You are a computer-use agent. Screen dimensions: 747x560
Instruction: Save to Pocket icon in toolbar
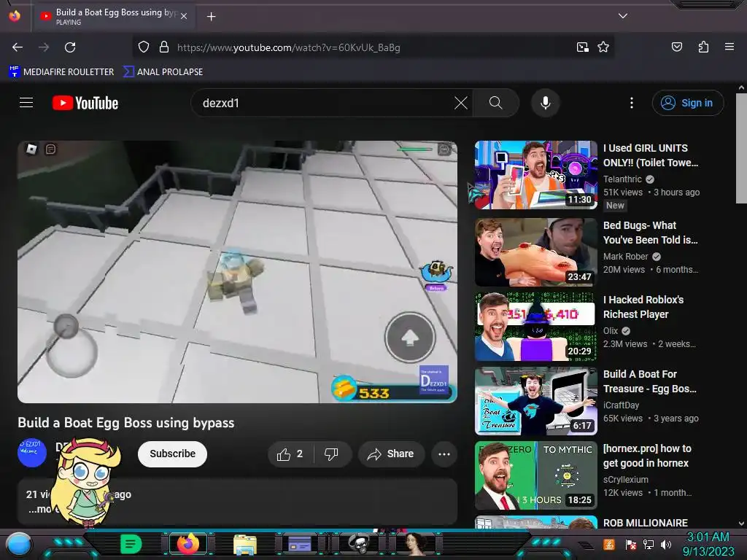pos(676,47)
